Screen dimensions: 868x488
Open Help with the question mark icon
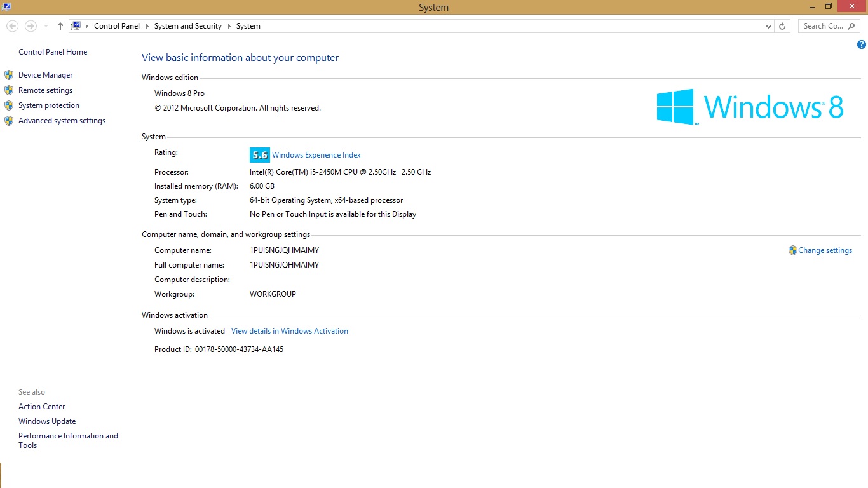[x=862, y=44]
